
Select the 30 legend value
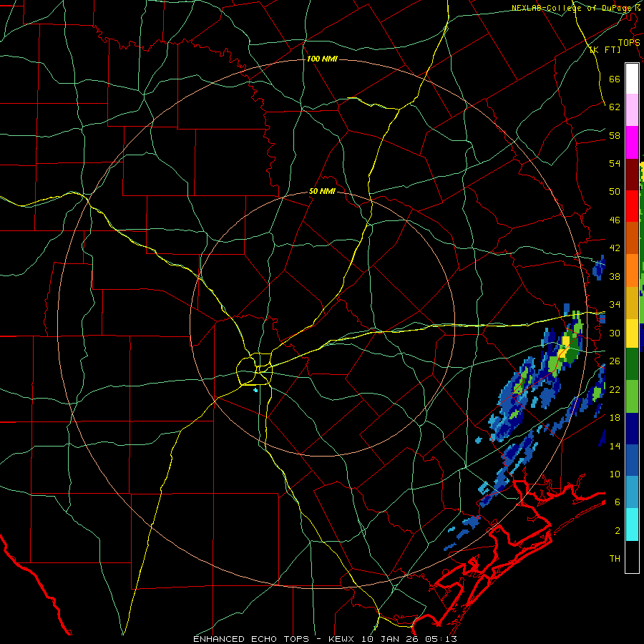click(615, 333)
